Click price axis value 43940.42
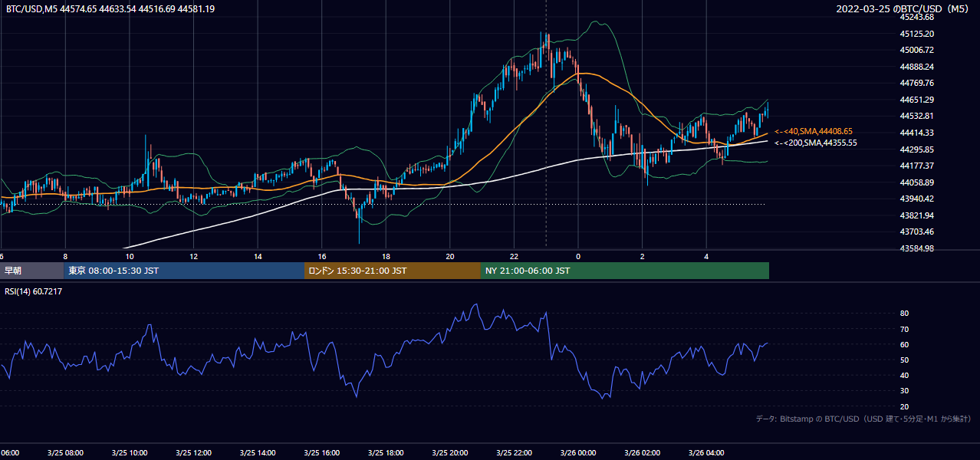 click(917, 199)
